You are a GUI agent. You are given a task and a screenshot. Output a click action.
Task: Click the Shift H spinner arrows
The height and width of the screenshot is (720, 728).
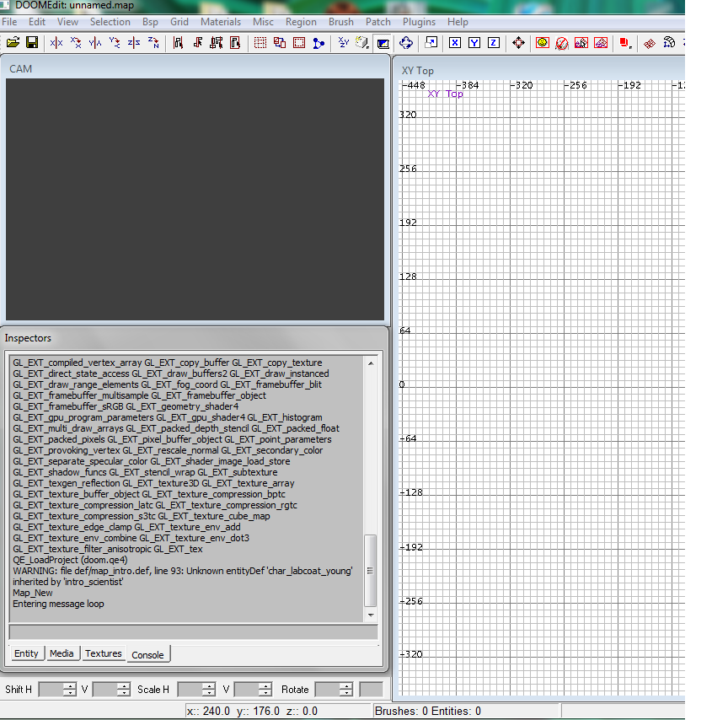[x=71, y=690]
